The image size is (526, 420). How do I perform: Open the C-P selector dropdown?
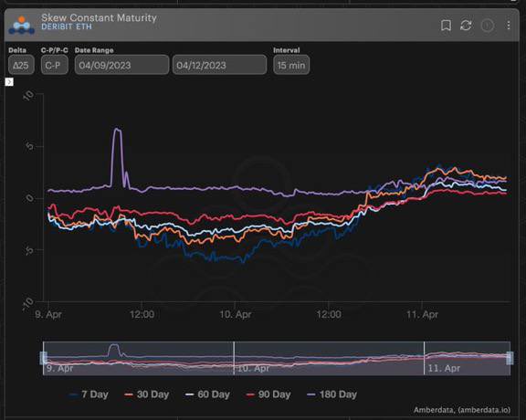(x=55, y=65)
